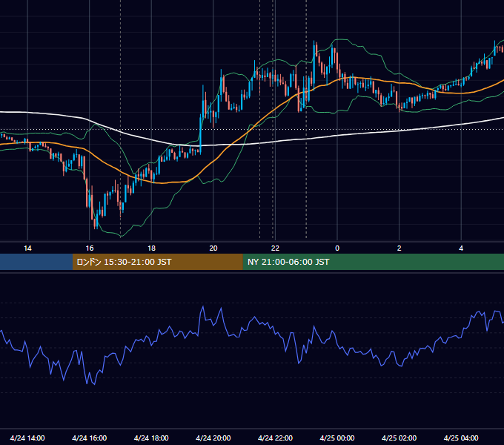The height and width of the screenshot is (445, 504).
Task: Click the '20' hour axis label
Action: (213, 248)
